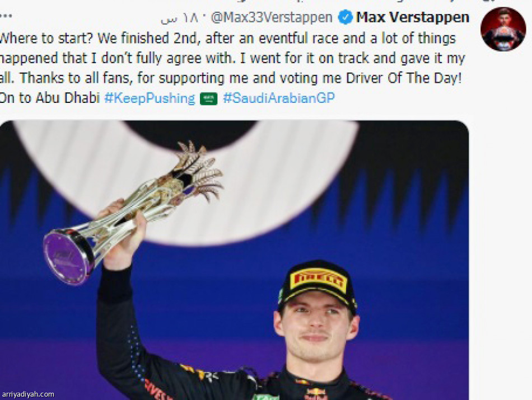The image size is (532, 400).
Task: Click the raised trophy in the photo
Action: pos(133,212)
